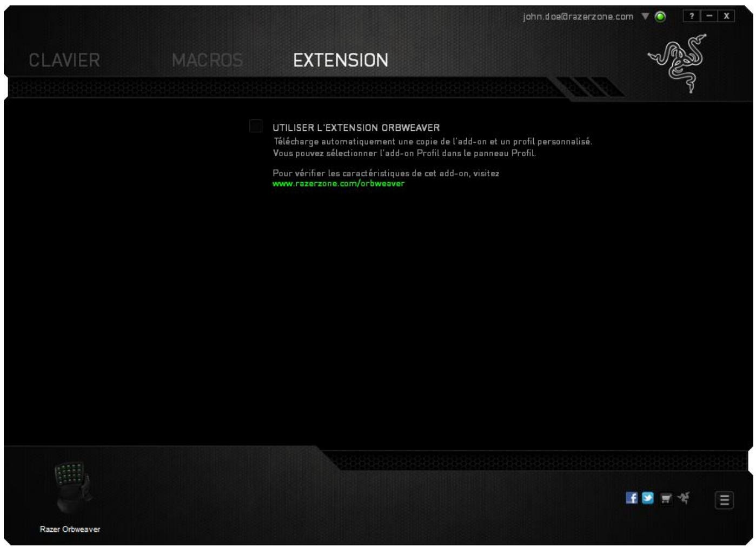Click the small Razer logo icon

tap(684, 498)
